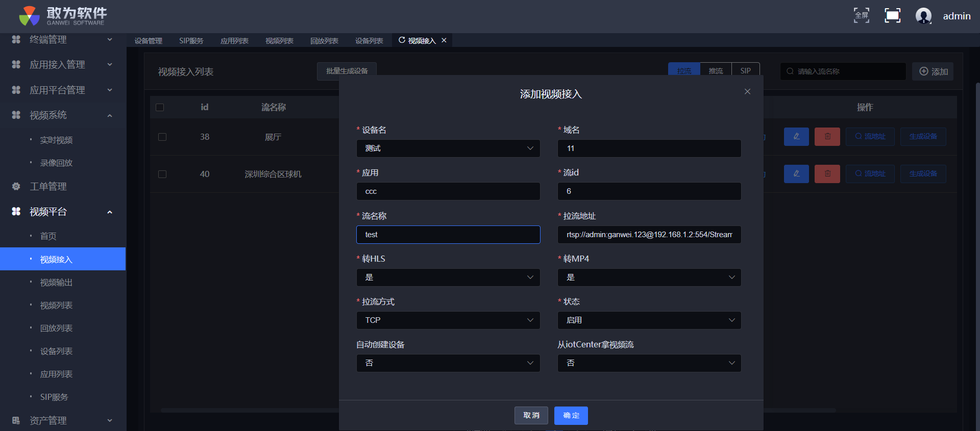Select 视频输出 in the sidebar menu

(56, 283)
